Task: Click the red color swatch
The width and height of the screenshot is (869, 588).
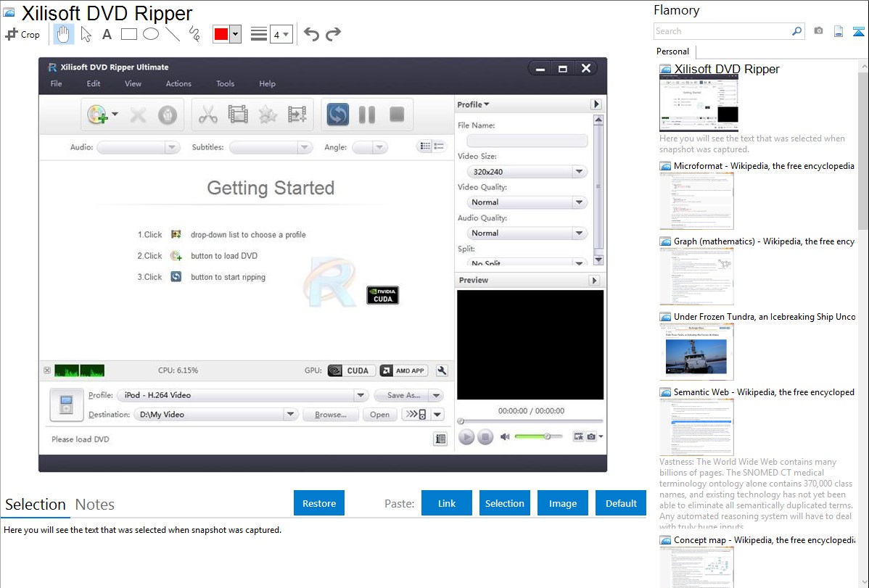Action: [221, 34]
